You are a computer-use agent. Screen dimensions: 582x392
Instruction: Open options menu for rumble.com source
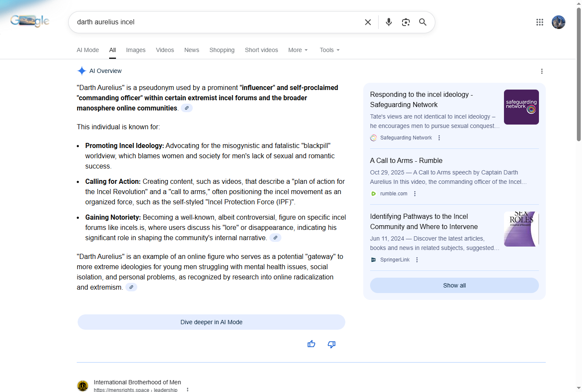click(415, 194)
